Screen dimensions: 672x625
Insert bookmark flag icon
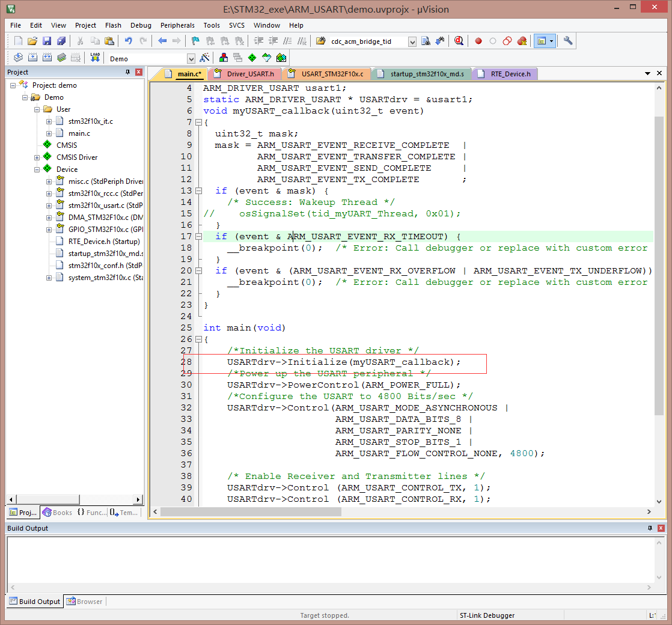coord(195,41)
